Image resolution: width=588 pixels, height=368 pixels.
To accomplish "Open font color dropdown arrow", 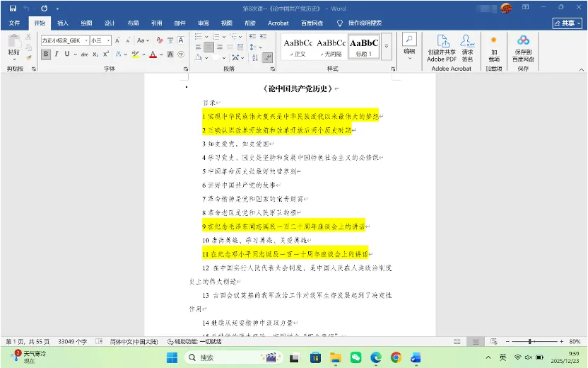I will [161, 54].
